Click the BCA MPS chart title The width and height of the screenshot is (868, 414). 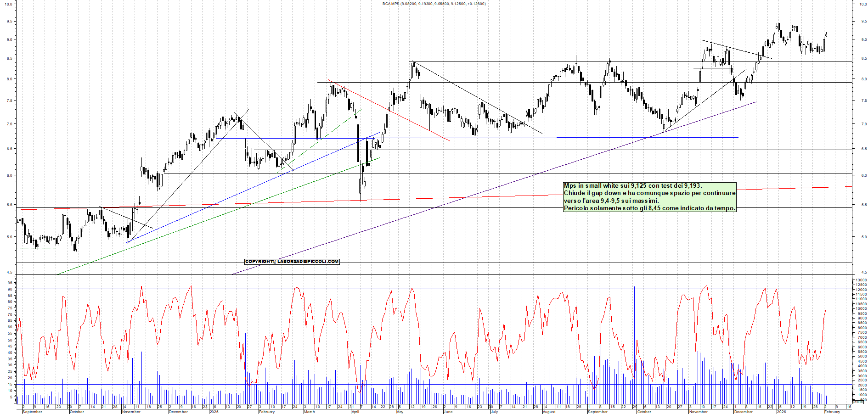[434, 4]
